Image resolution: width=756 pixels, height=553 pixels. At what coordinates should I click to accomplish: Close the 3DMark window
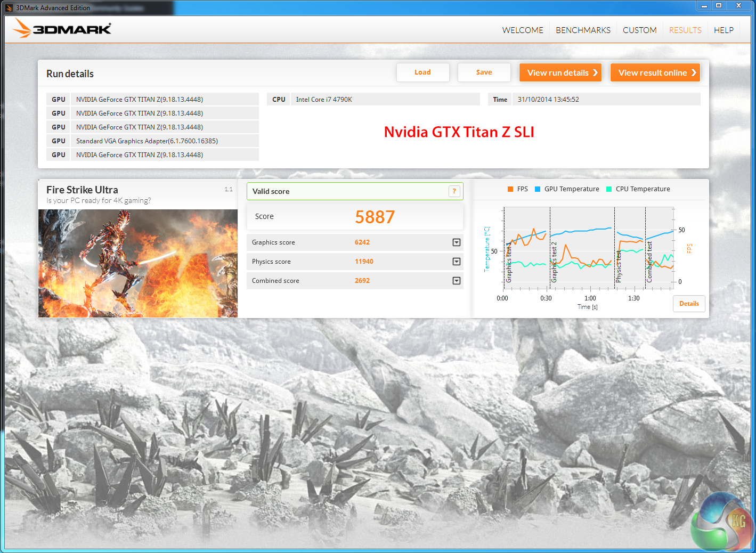[739, 6]
